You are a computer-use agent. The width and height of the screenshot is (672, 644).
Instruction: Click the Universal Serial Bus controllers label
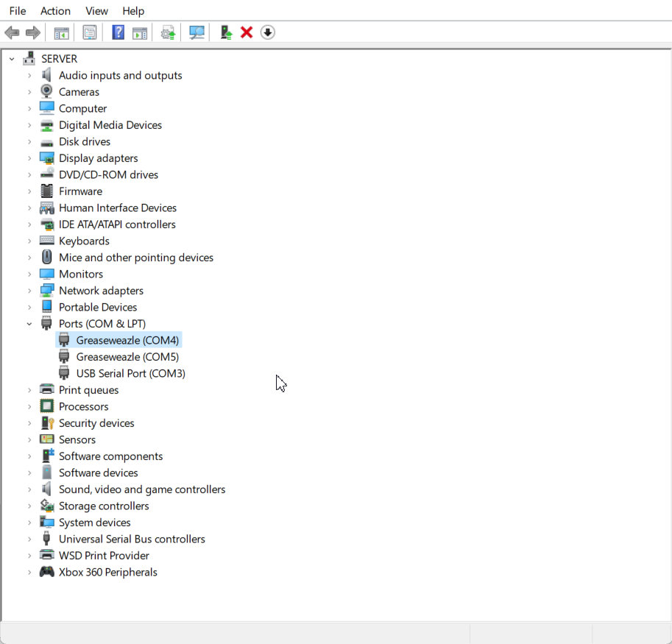tap(132, 539)
